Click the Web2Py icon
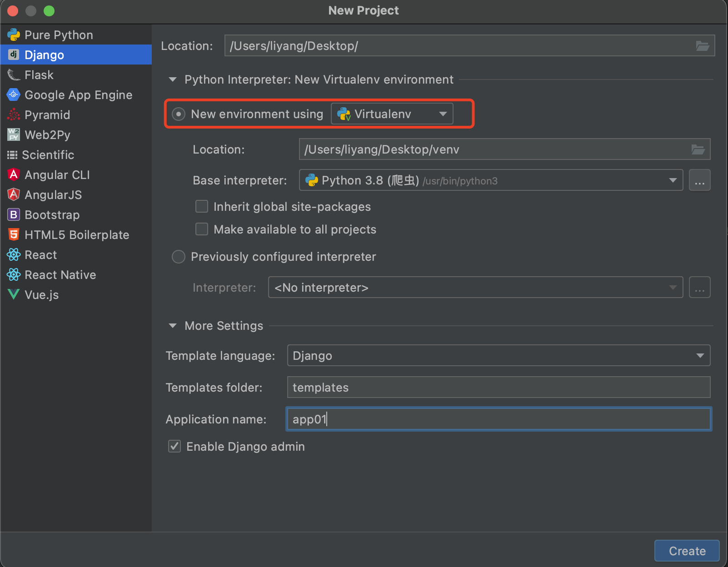The height and width of the screenshot is (567, 728). pos(14,134)
